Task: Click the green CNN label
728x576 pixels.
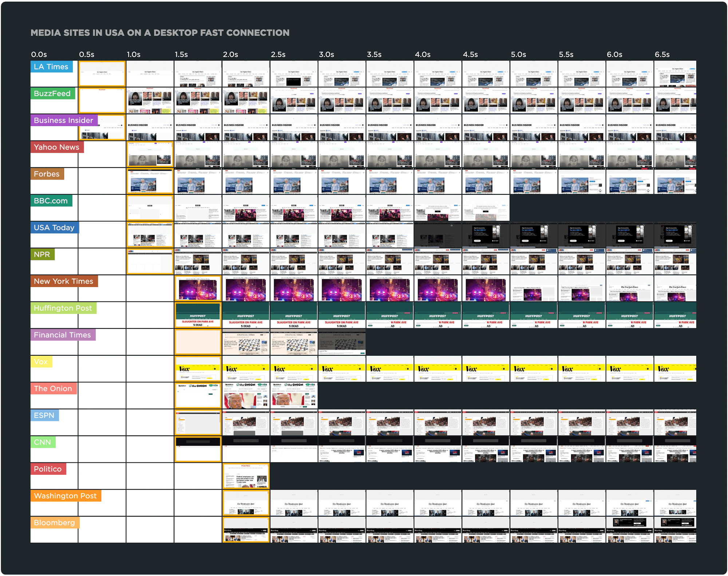Action: [x=43, y=442]
